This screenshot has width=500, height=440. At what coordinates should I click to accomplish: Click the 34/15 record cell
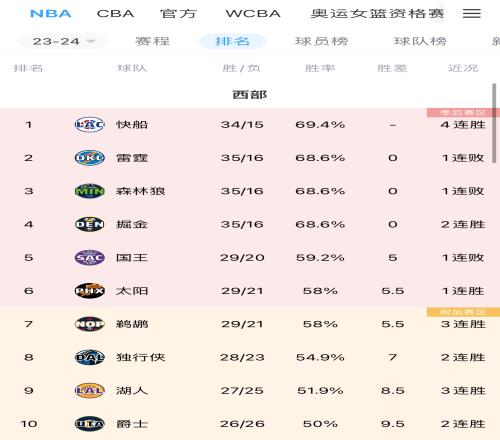point(242,125)
